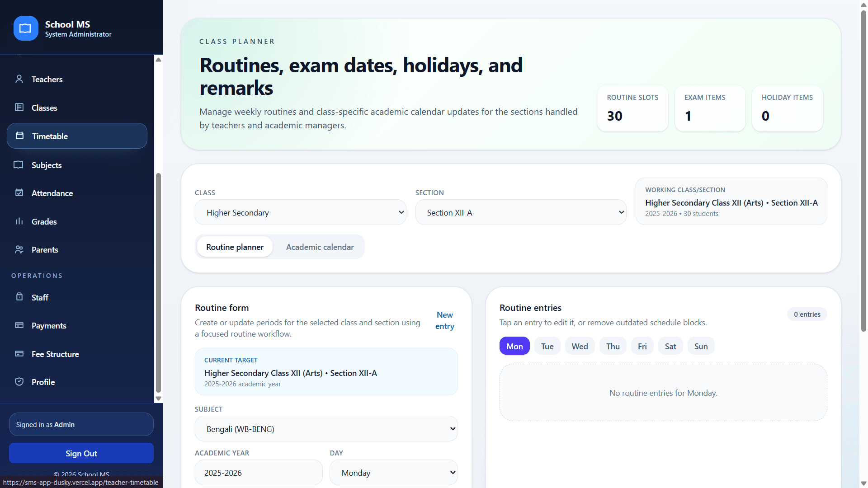The width and height of the screenshot is (868, 488).
Task: Open the Class dropdown showing Higher Secondary
Action: tap(301, 212)
